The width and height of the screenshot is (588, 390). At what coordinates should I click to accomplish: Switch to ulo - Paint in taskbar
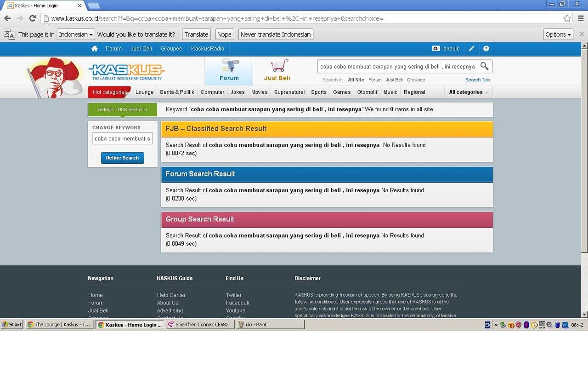270,324
